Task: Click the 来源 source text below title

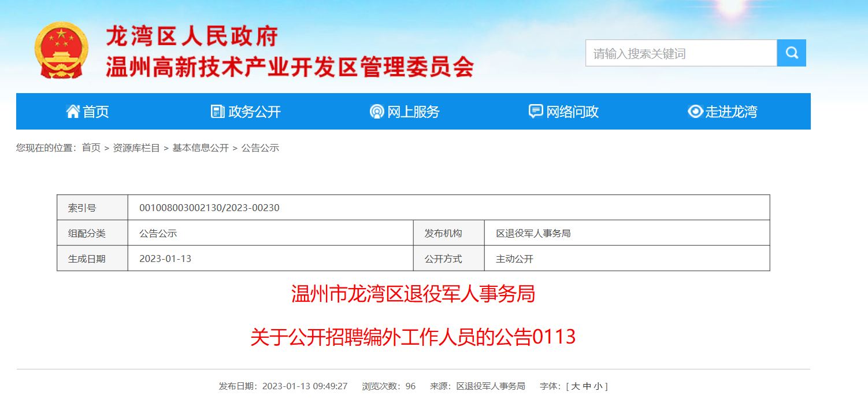Action: 477,386
